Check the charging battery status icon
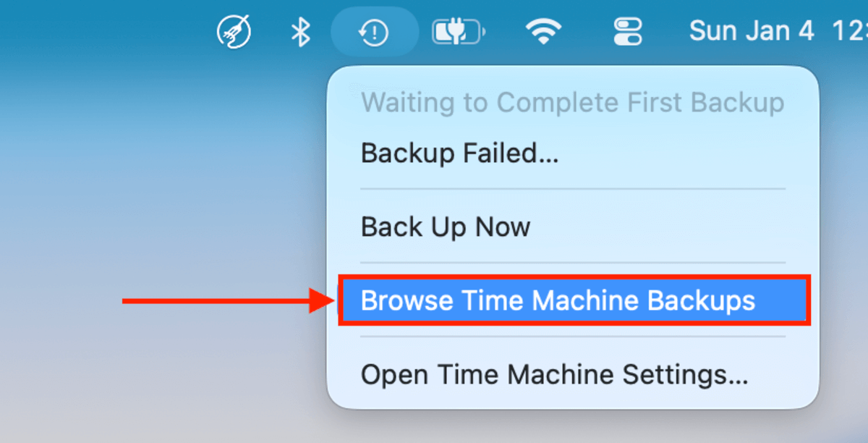The height and width of the screenshot is (443, 868). click(x=458, y=30)
